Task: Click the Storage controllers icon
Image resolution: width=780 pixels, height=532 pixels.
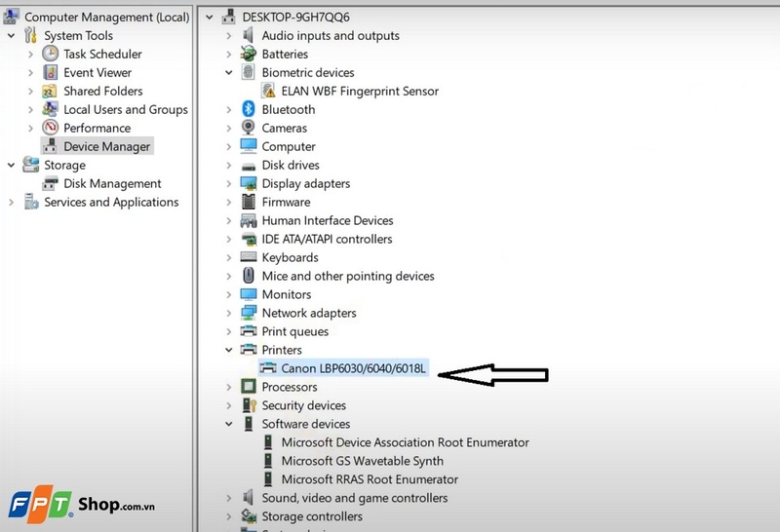Action: (249, 516)
